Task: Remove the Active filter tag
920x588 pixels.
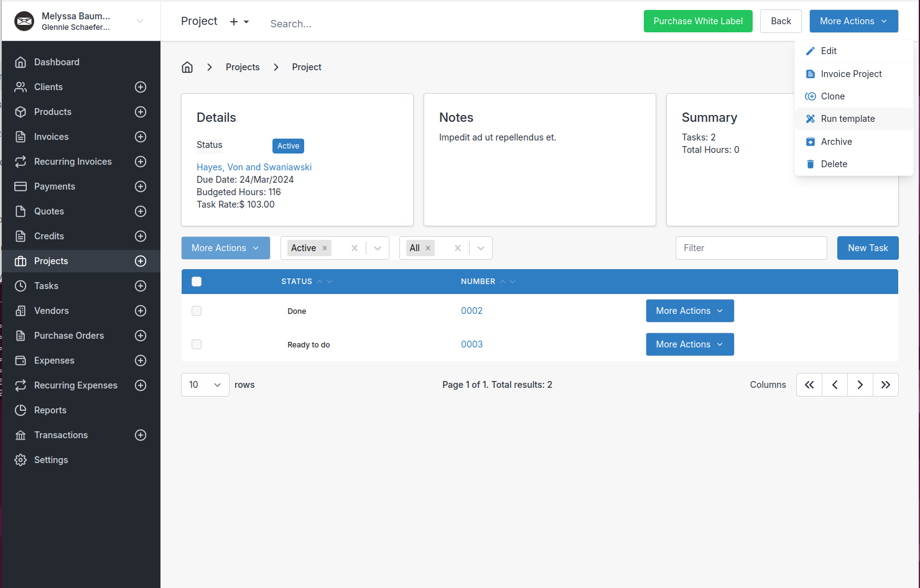Action: pyautogui.click(x=325, y=248)
